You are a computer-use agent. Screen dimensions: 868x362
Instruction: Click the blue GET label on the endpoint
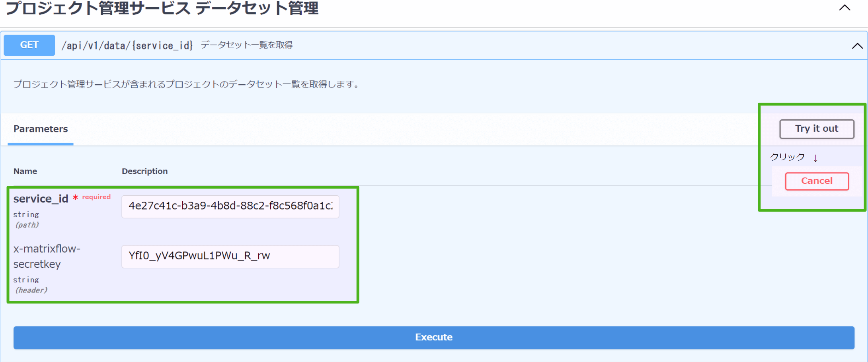[28, 45]
